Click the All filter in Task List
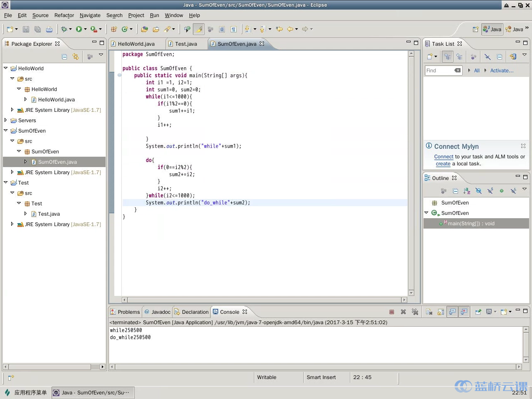The width and height of the screenshot is (532, 399). pyautogui.click(x=477, y=71)
